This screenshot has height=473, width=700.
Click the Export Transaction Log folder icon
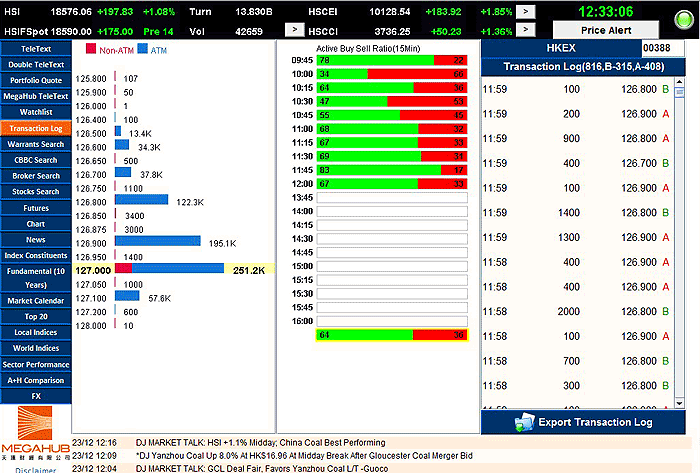(524, 422)
